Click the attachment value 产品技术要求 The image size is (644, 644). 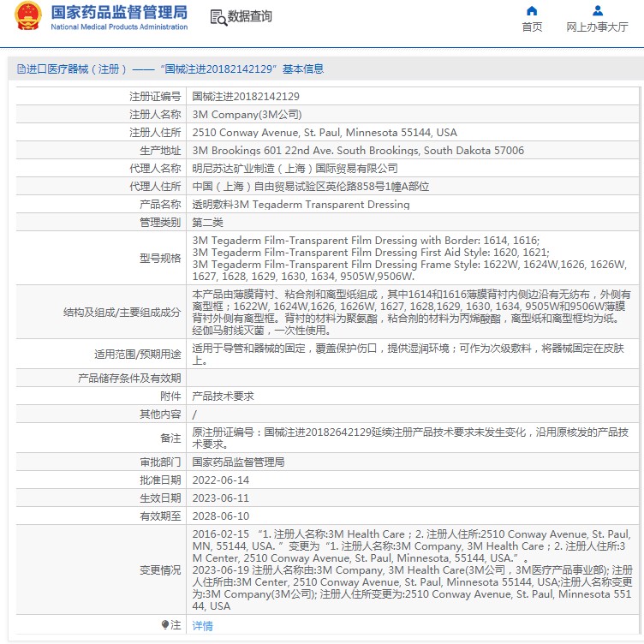click(223, 397)
